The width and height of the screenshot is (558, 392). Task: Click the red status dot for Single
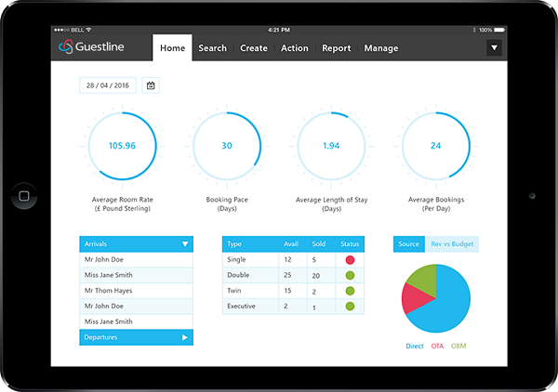pyautogui.click(x=350, y=260)
